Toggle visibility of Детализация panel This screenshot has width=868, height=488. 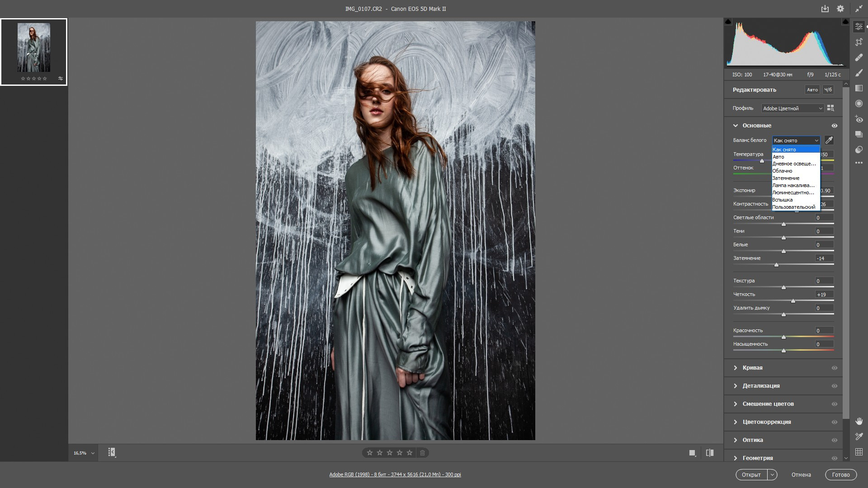(835, 386)
